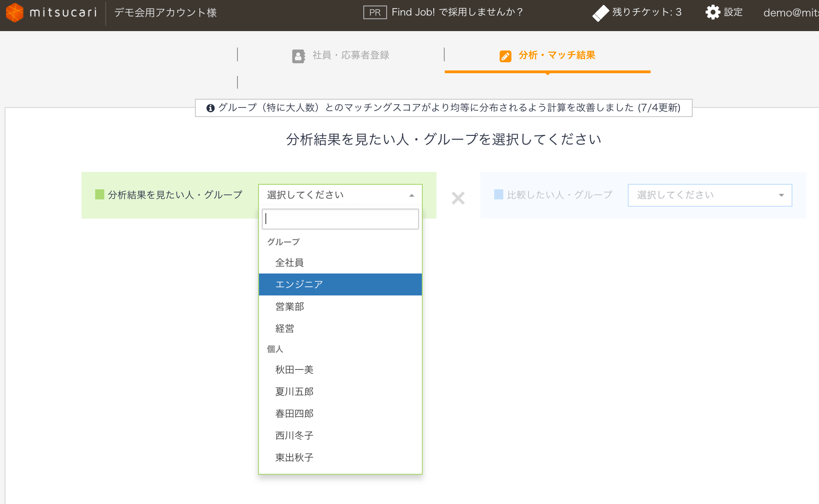This screenshot has height=504, width=819.
Task: Choose 秋田一美 under 個人
Action: [294, 370]
